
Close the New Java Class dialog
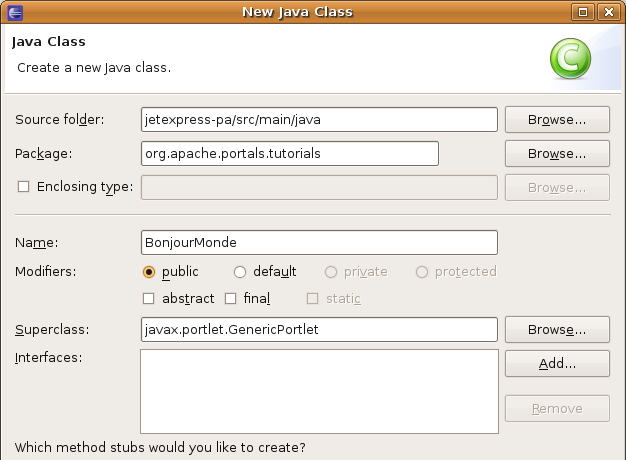[609, 12]
